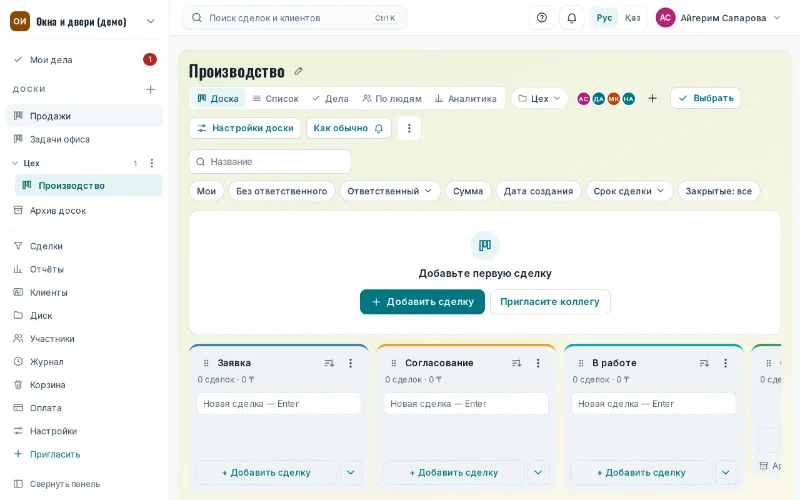Click the НА member avatar
Screen dimensions: 800x500
coord(629,99)
